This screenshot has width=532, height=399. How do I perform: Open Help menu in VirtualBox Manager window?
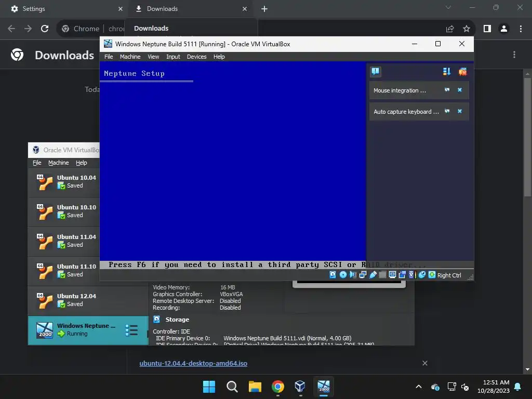tap(82, 163)
